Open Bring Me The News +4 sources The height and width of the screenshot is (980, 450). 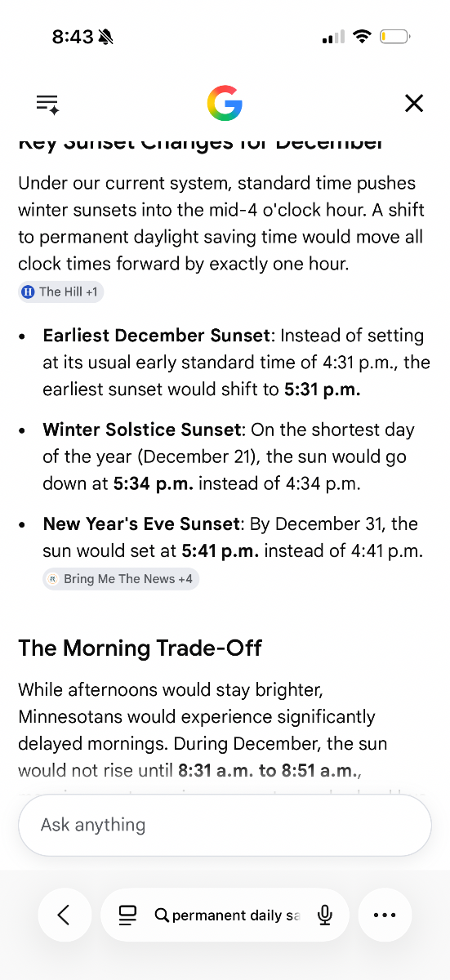[121, 579]
